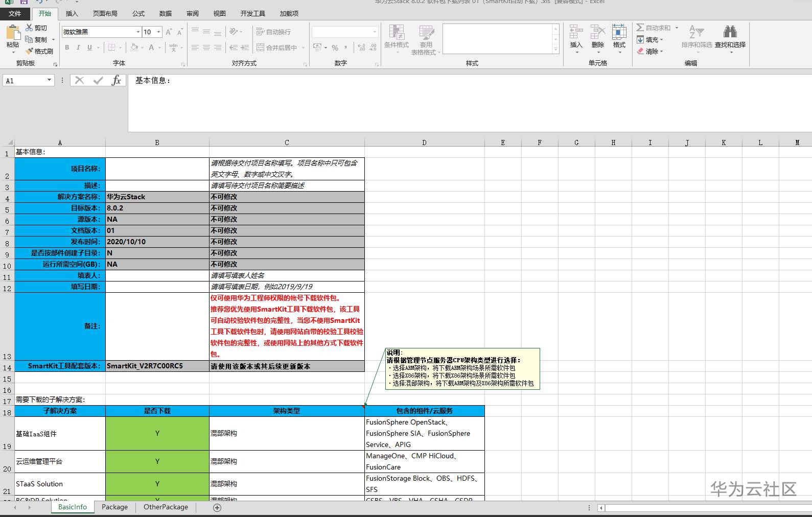
Task: Apply percent style number format
Action: (335, 48)
